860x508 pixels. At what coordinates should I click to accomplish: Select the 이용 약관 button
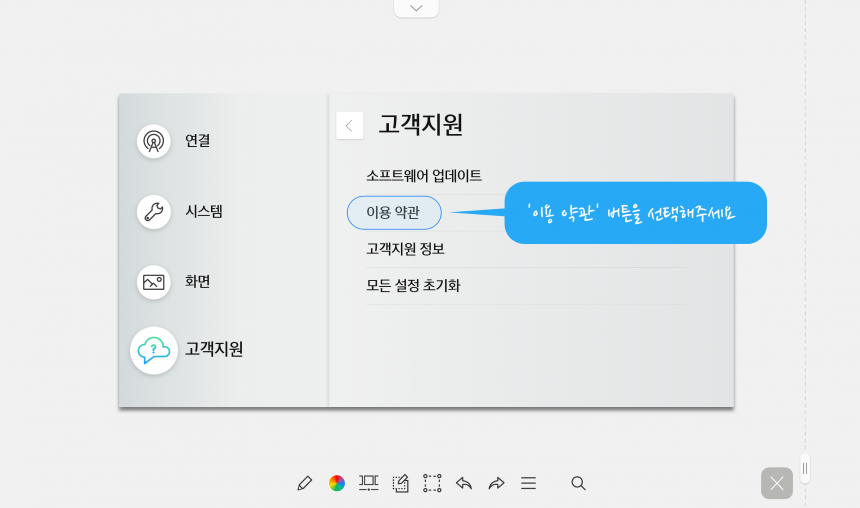click(x=394, y=212)
